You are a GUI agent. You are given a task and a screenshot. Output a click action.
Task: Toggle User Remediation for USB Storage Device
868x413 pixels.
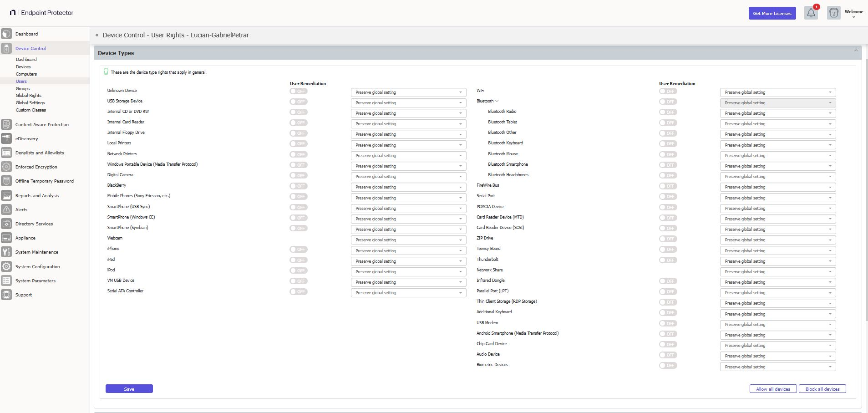[299, 102]
